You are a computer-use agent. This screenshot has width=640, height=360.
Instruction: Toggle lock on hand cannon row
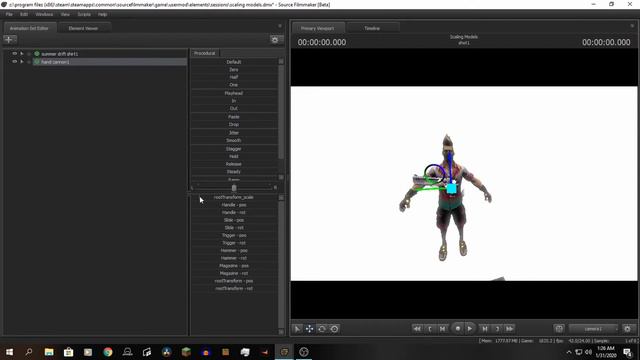(x=29, y=62)
